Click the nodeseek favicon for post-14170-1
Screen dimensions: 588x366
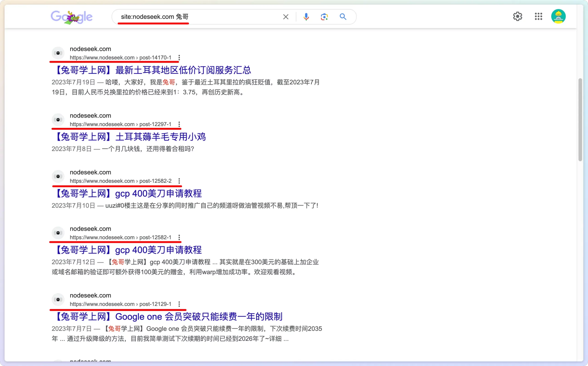click(x=58, y=53)
